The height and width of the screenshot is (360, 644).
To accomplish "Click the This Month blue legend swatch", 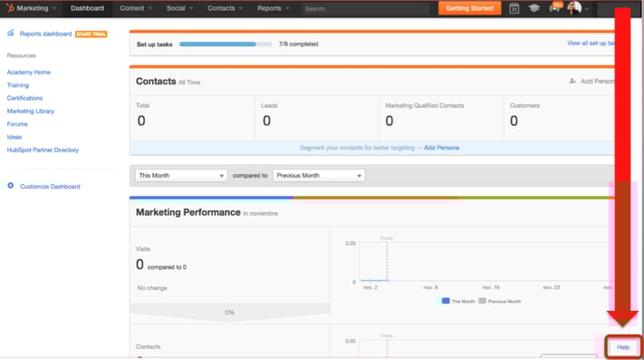I will [446, 301].
